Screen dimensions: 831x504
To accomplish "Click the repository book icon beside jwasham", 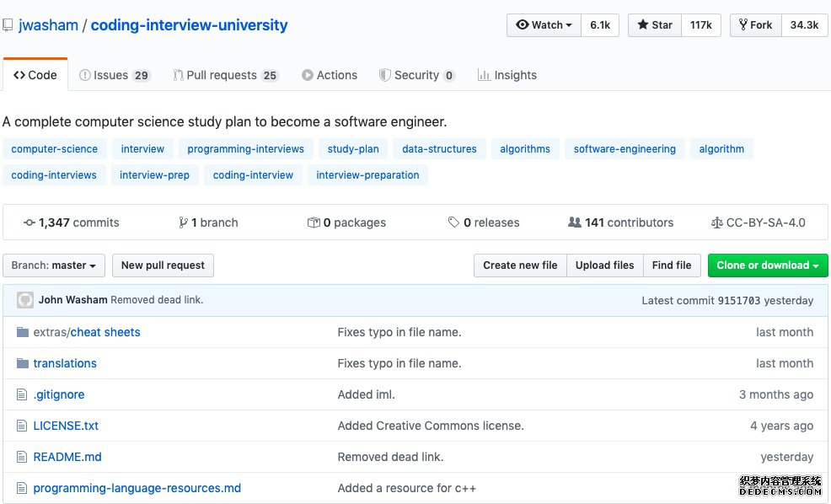I will pyautogui.click(x=8, y=25).
